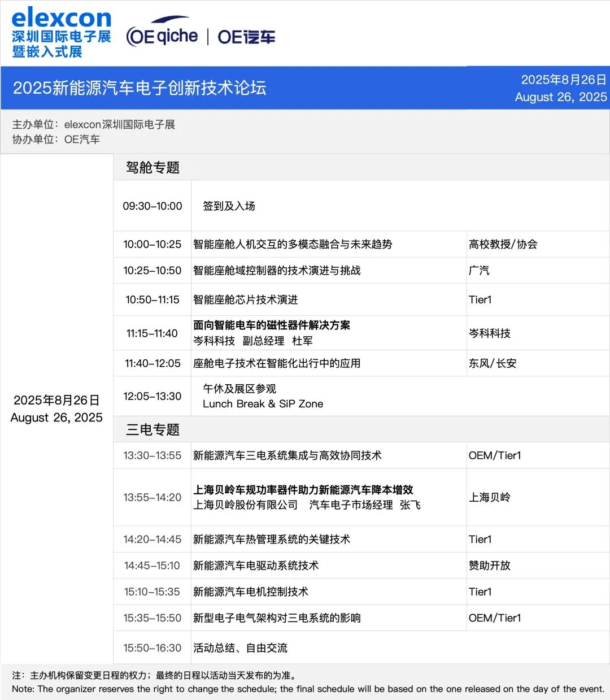
Task: Click the forum title 2025新能源汽车电子创新技术论坛
Action: click(x=140, y=88)
